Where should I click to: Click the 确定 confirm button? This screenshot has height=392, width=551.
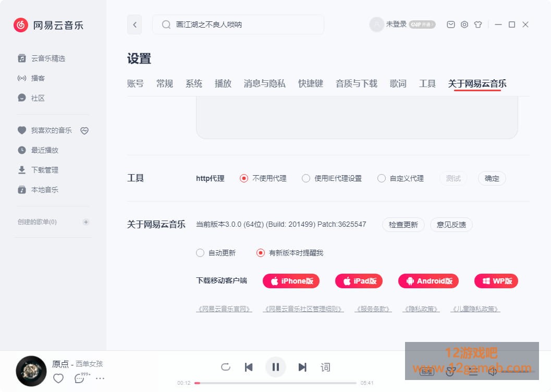coord(492,178)
